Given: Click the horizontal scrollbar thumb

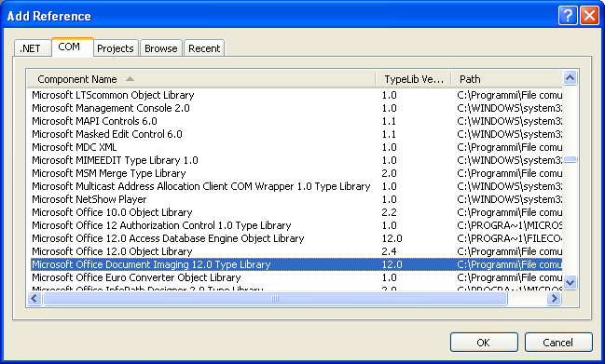Looking at the screenshot, I should [275, 299].
